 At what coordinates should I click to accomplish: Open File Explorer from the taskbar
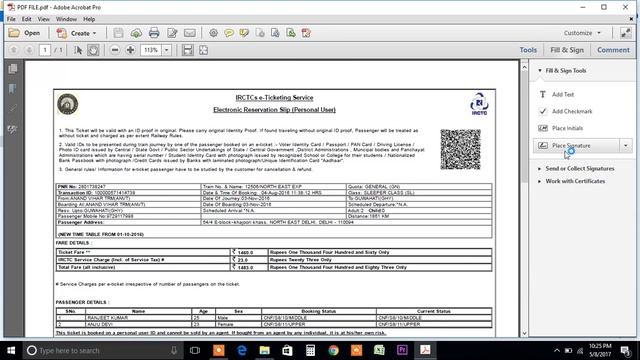tap(264, 350)
